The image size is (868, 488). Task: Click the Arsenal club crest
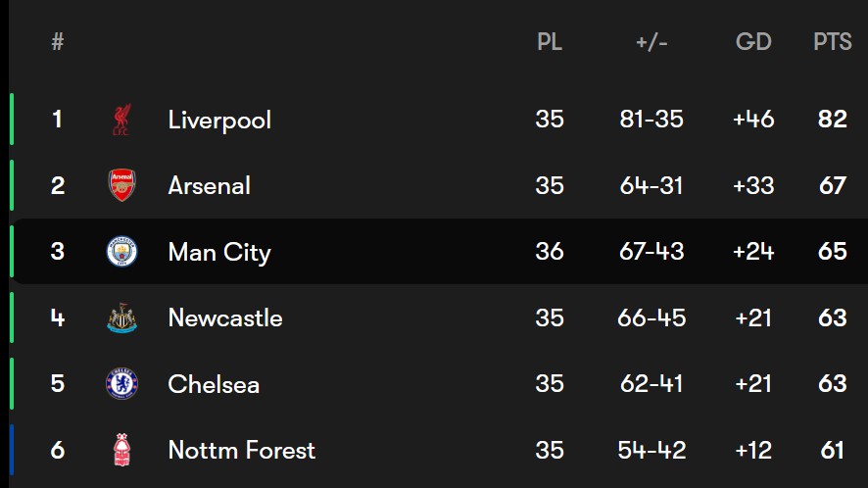(x=121, y=185)
